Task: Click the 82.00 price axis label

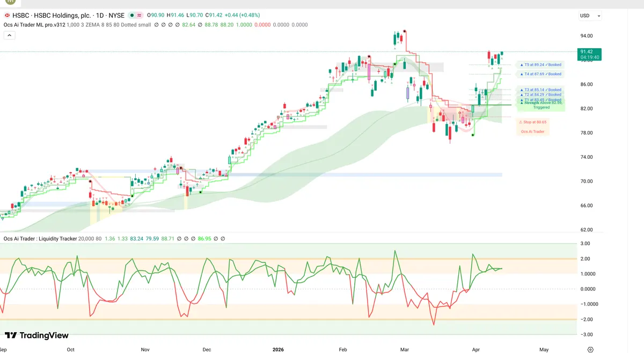Action: tap(586, 108)
